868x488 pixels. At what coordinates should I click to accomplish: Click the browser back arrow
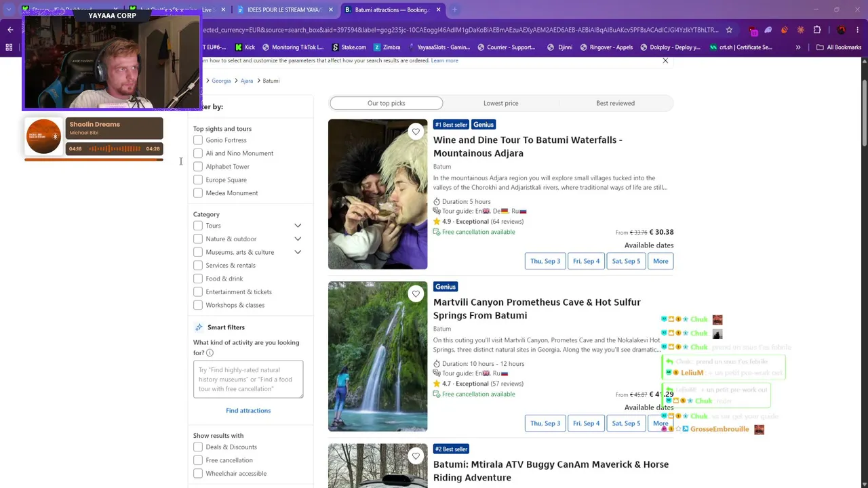(10, 30)
